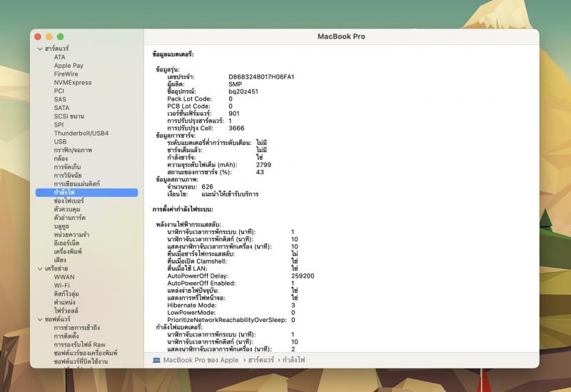This screenshot has height=392, width=571.
Task: Select SATA sidebar item
Action: pos(61,108)
